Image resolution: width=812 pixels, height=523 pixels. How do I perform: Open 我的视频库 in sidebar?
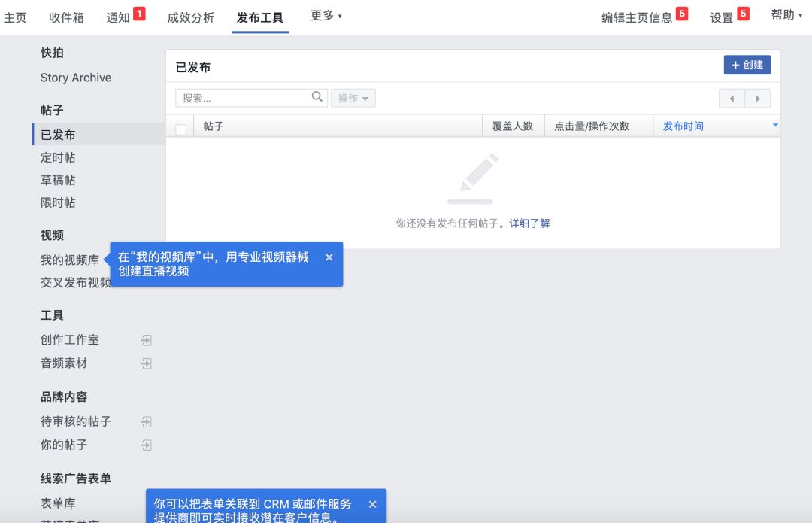(70, 260)
